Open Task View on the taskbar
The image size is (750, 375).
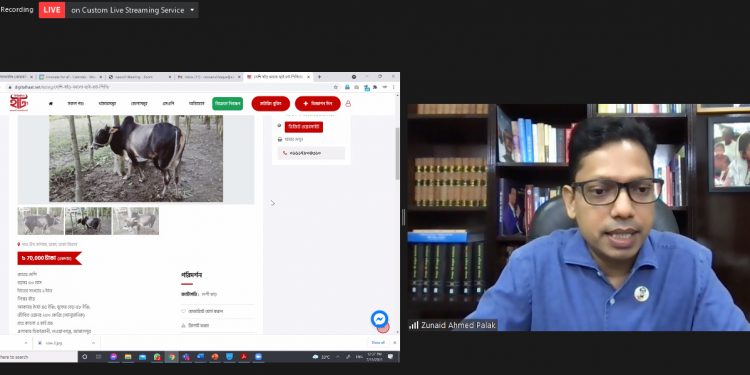99,357
